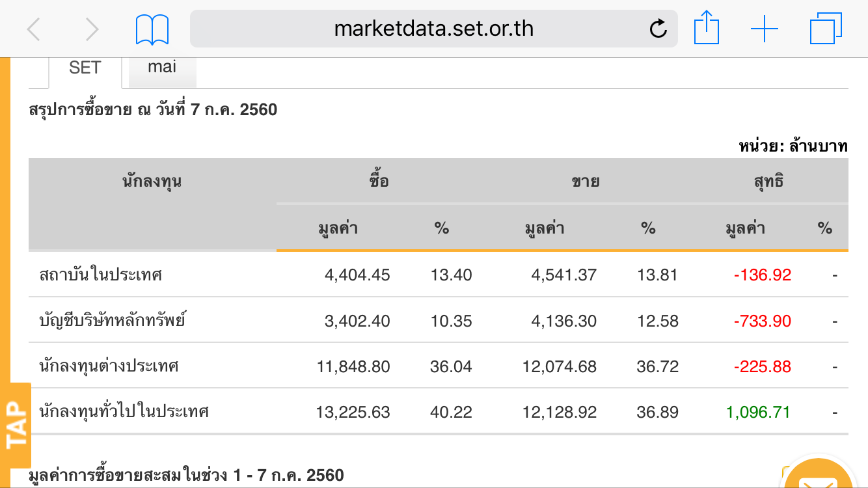Image resolution: width=868 pixels, height=488 pixels.
Task: Select the บัญชีบริษัทหลักทรัพย์ row label
Action: 113,320
